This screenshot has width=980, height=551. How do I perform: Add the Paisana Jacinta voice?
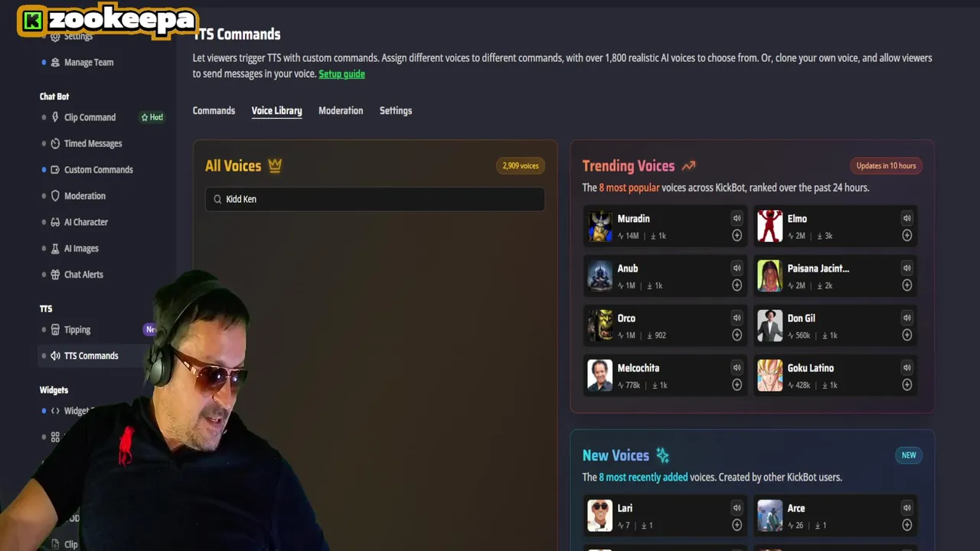(906, 285)
